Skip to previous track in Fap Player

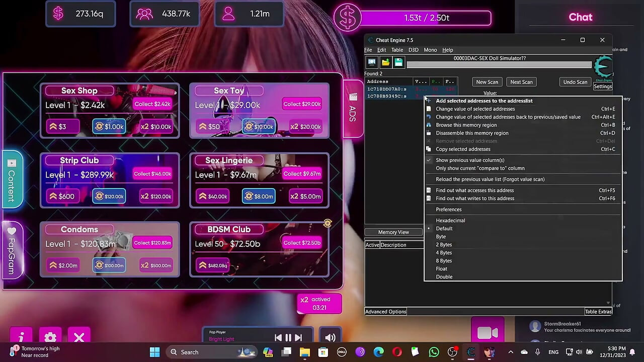pyautogui.click(x=278, y=338)
